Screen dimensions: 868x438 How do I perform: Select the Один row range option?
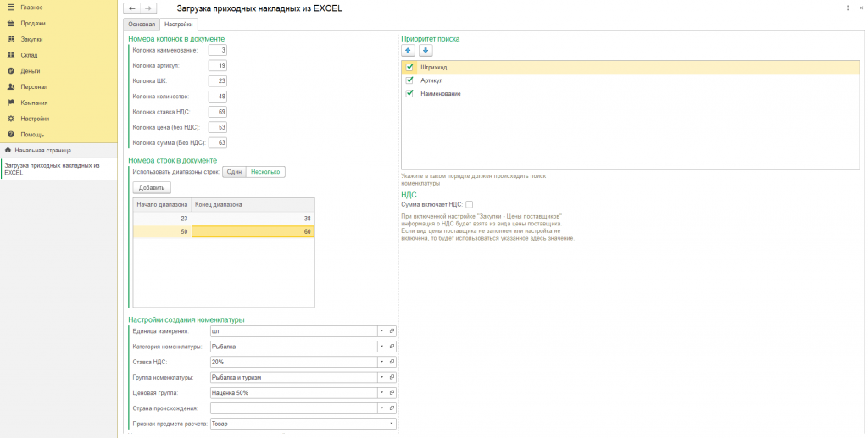click(234, 172)
